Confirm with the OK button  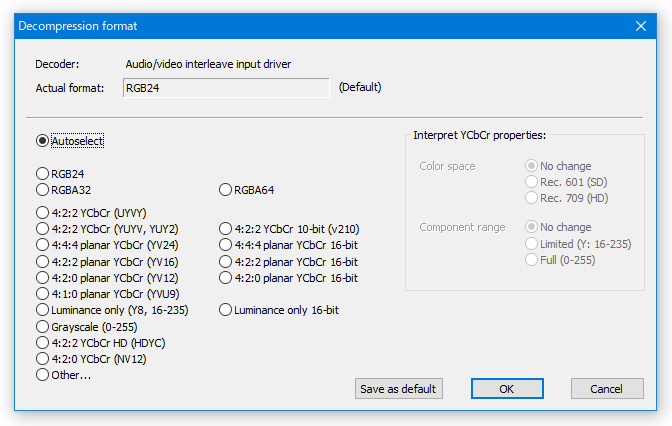(x=507, y=389)
